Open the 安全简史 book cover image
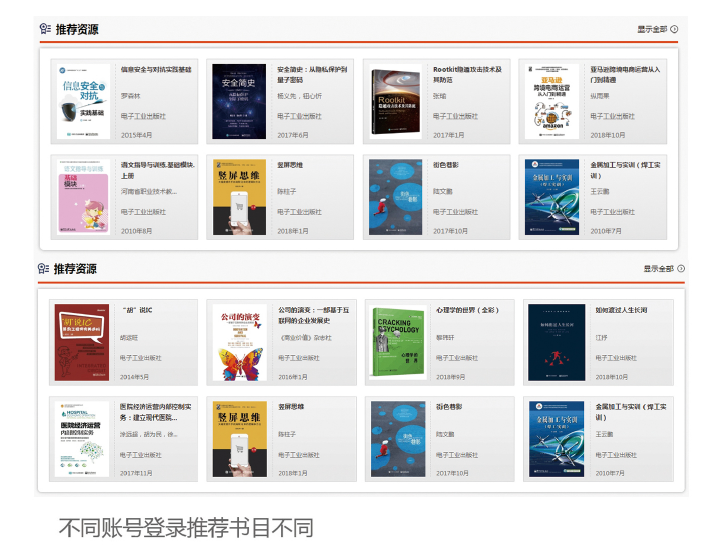705x553 pixels. coord(239,101)
